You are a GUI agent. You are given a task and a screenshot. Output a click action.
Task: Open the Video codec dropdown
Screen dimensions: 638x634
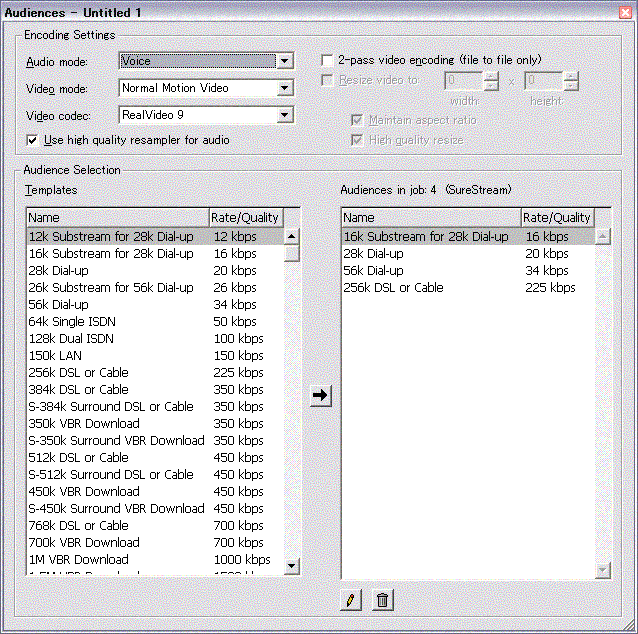point(285,116)
